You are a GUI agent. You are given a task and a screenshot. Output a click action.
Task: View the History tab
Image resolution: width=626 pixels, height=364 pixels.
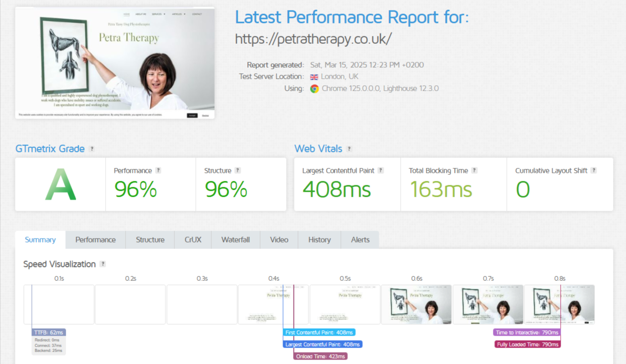click(319, 240)
